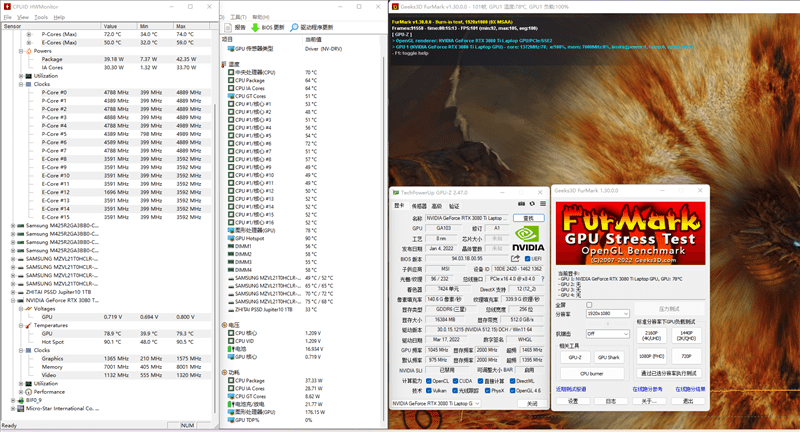Switch to the sensors tab in GPU-Z
The height and width of the screenshot is (432, 800).
419,206
